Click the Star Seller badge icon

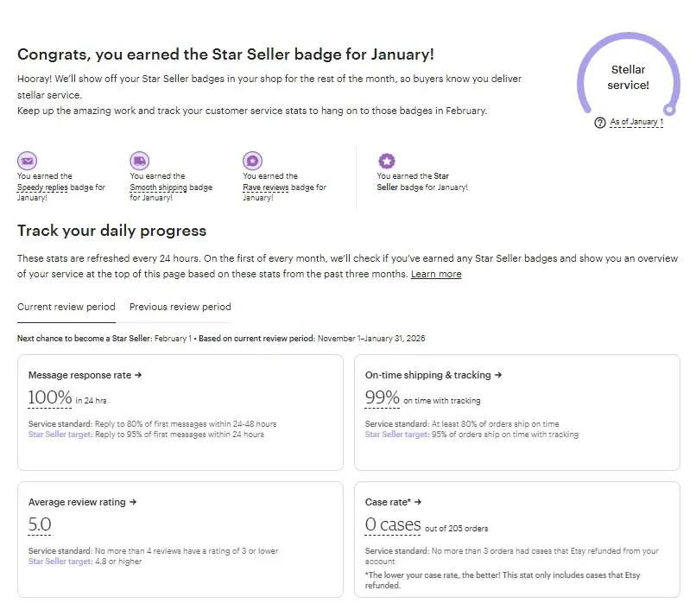387,161
